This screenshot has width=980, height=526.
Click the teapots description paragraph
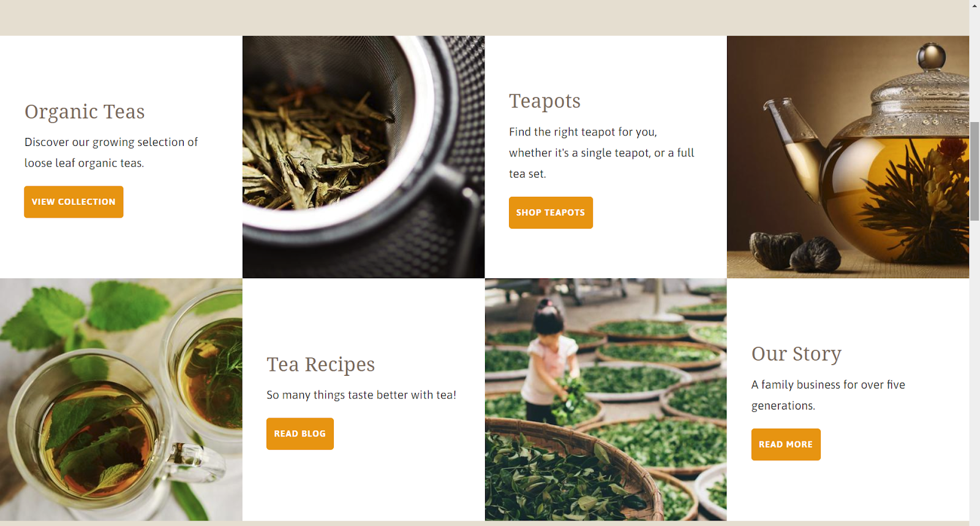point(601,153)
